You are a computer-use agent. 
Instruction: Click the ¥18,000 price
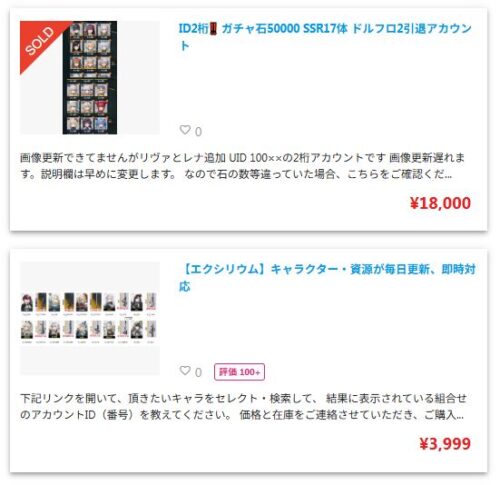click(x=440, y=203)
